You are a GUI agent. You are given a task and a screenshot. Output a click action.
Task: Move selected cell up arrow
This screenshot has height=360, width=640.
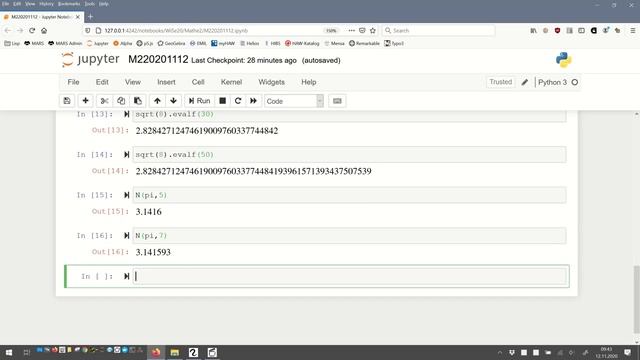point(157,101)
